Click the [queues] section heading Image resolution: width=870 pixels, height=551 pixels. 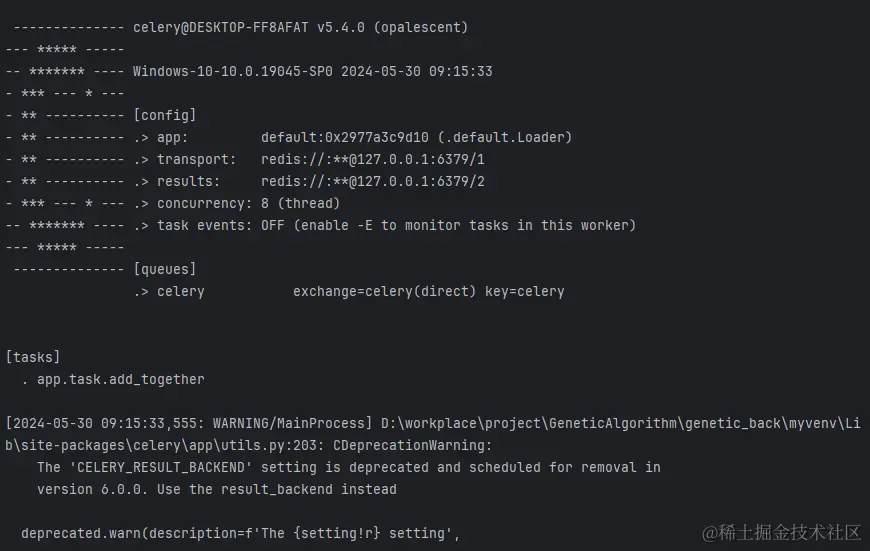pyautogui.click(x=164, y=269)
